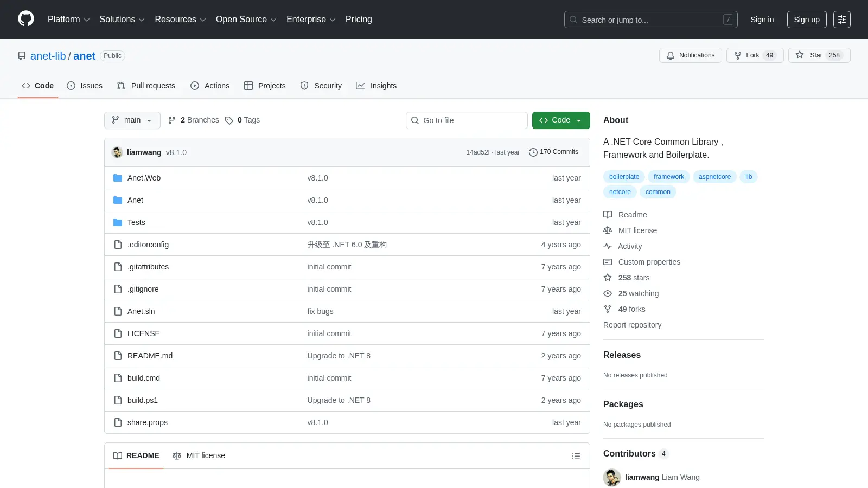Click the Activity pulse icon

pyautogui.click(x=608, y=246)
